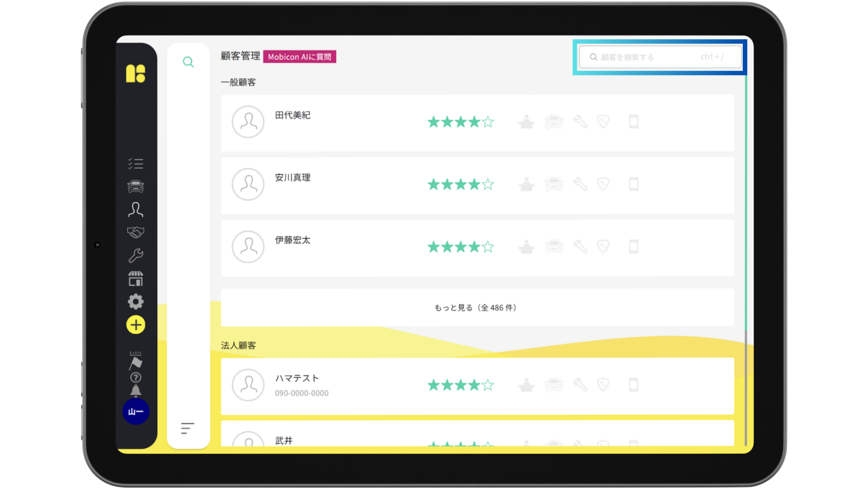Select the customer management person icon in sidebar
The image size is (868, 488).
136,210
